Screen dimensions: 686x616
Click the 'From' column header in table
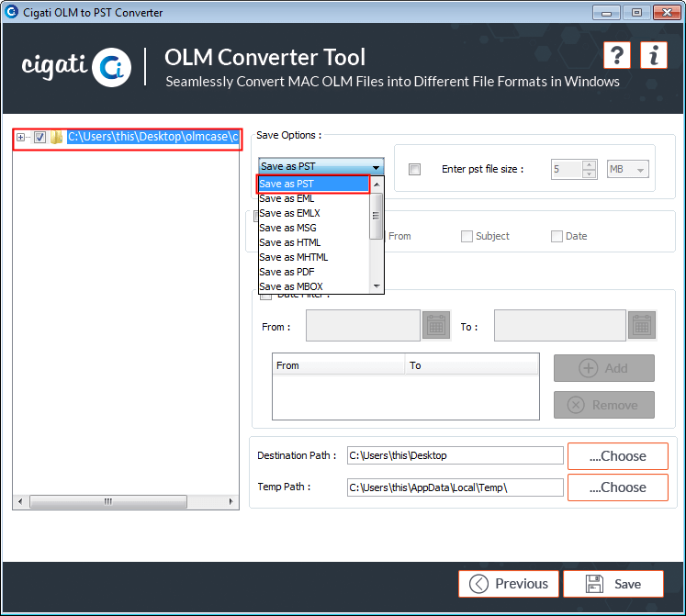pyautogui.click(x=339, y=365)
